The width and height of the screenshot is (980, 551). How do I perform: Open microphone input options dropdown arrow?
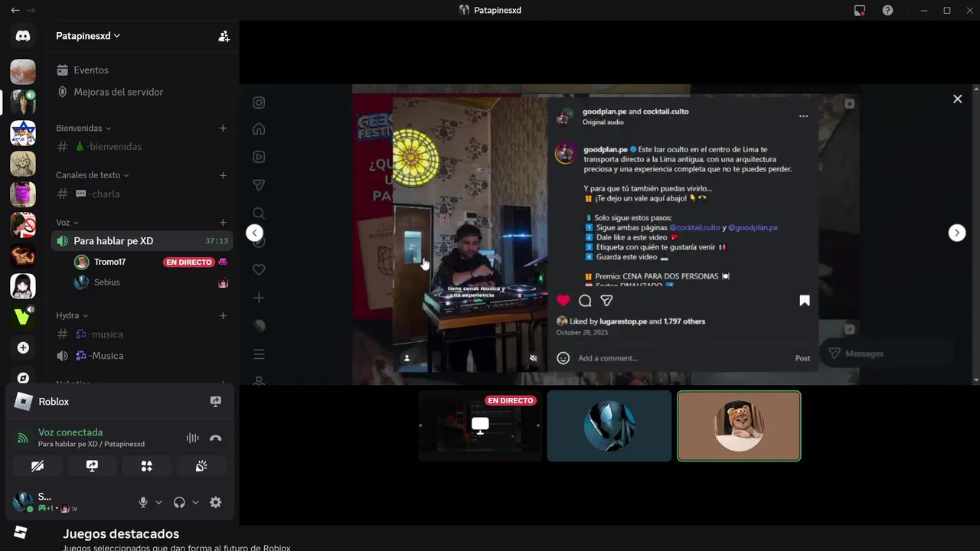pos(158,503)
